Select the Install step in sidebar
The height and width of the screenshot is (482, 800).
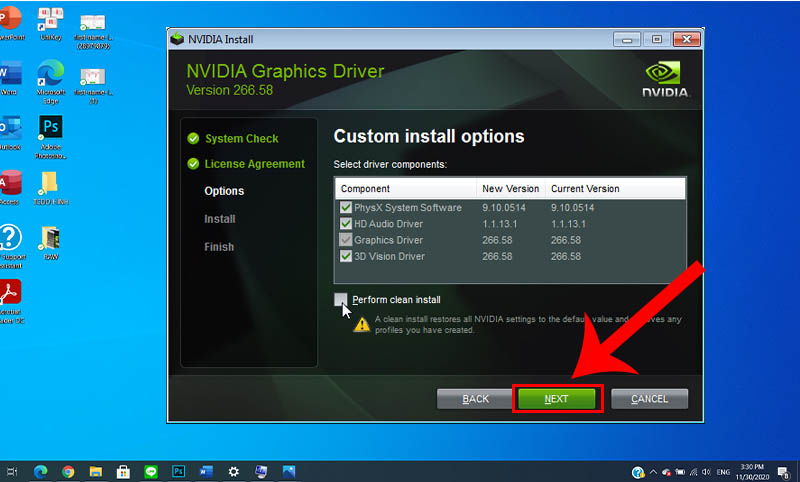219,219
